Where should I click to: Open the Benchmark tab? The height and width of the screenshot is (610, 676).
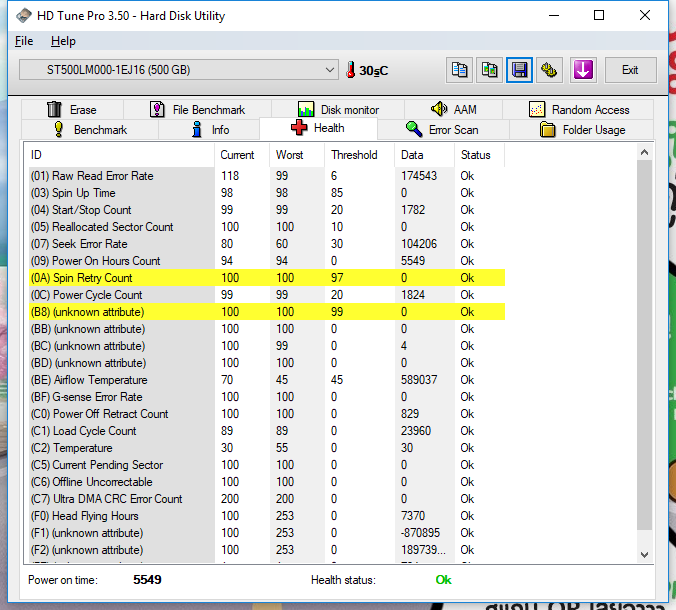click(90, 130)
